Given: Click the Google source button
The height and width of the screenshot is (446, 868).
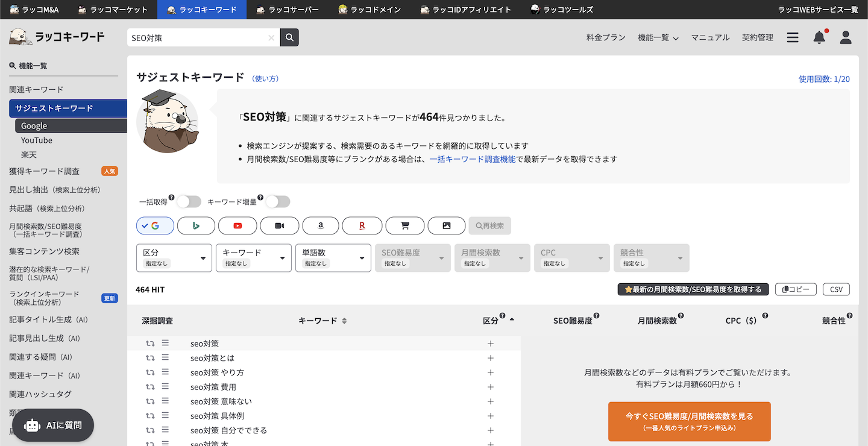Looking at the screenshot, I should coord(155,225).
